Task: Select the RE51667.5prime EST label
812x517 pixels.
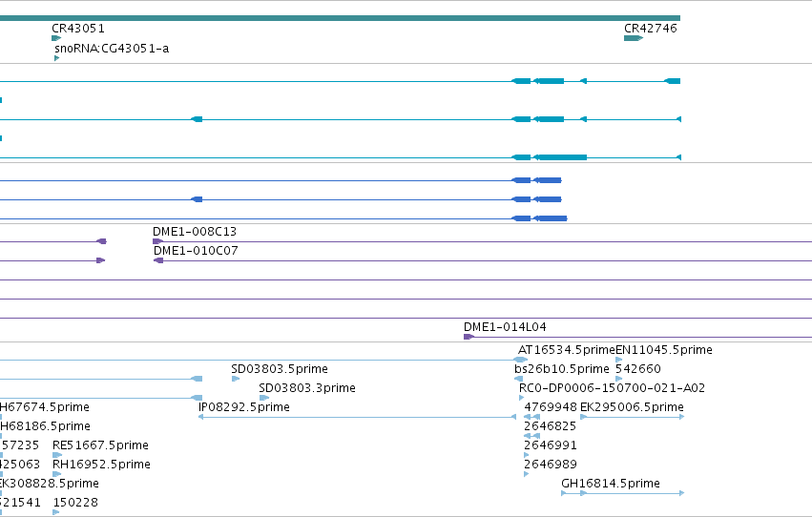Action: [100, 445]
